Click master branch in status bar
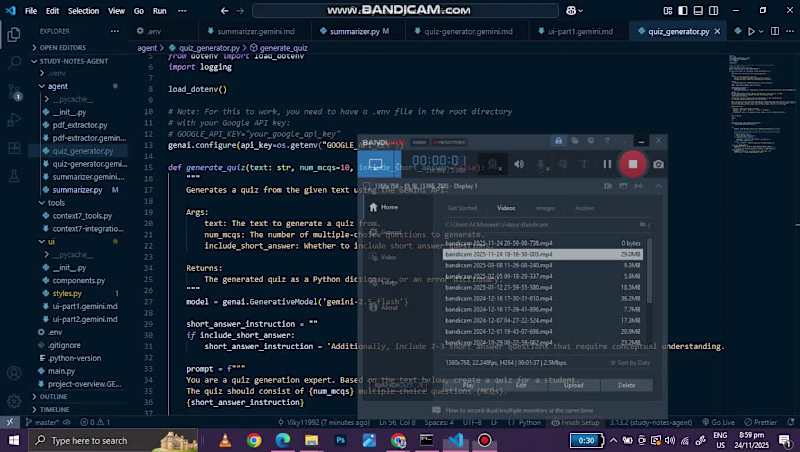800x452 pixels. [x=42, y=422]
